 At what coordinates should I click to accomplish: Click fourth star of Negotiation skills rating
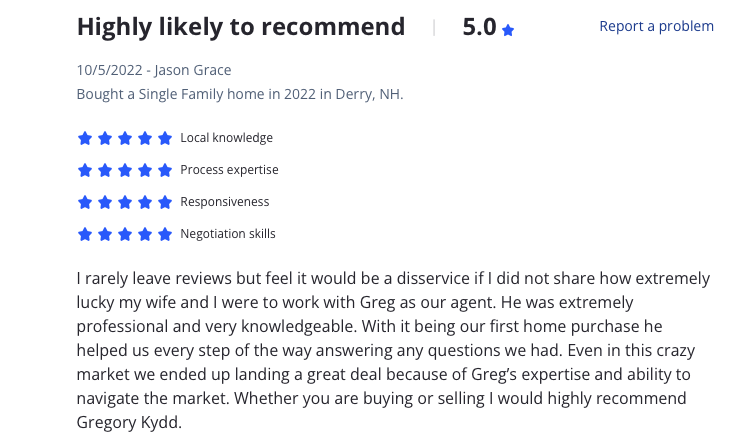point(144,234)
